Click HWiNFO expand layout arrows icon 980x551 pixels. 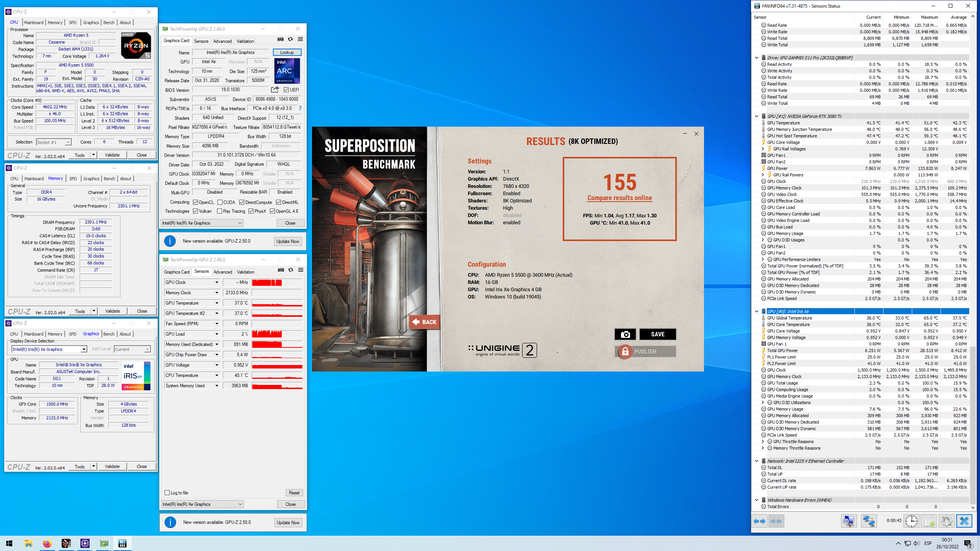pyautogui.click(x=759, y=521)
